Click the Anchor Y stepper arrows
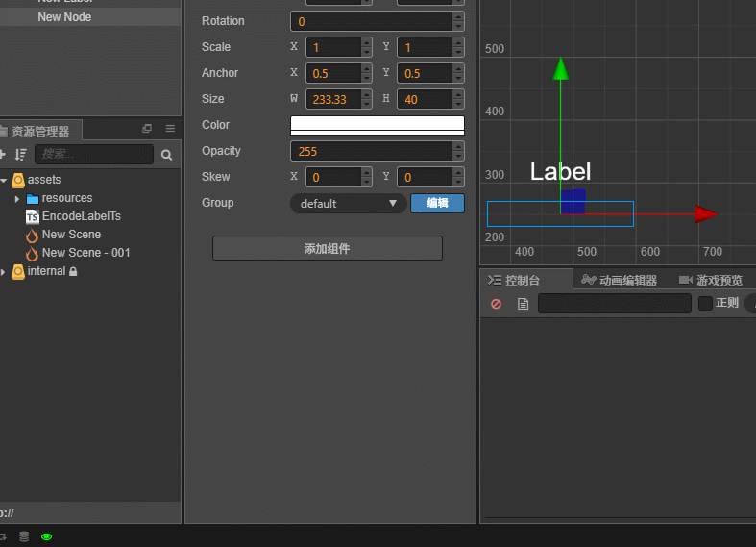Screen dimensions: 756x547 pos(458,73)
